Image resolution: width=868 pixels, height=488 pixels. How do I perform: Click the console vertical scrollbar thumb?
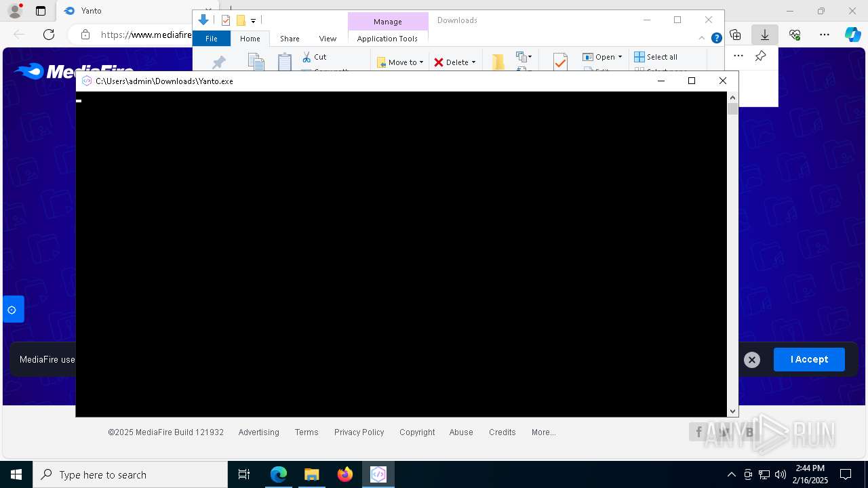(x=732, y=109)
